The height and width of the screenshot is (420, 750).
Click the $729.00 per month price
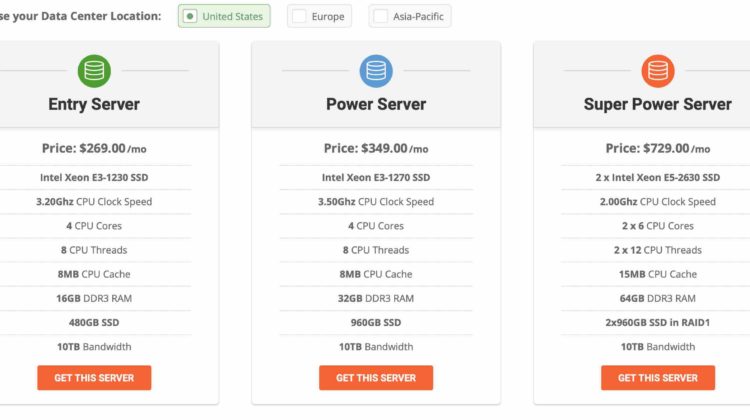(x=658, y=148)
